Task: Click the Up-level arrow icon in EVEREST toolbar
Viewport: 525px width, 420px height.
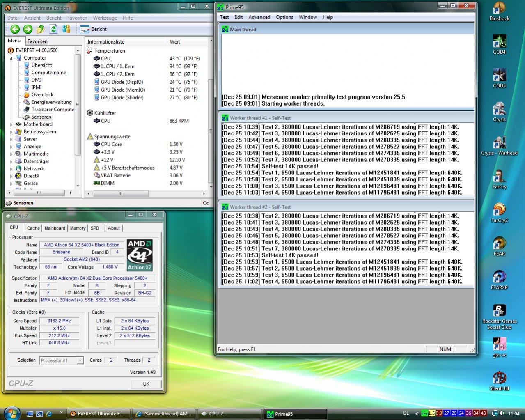Action: coord(41,29)
